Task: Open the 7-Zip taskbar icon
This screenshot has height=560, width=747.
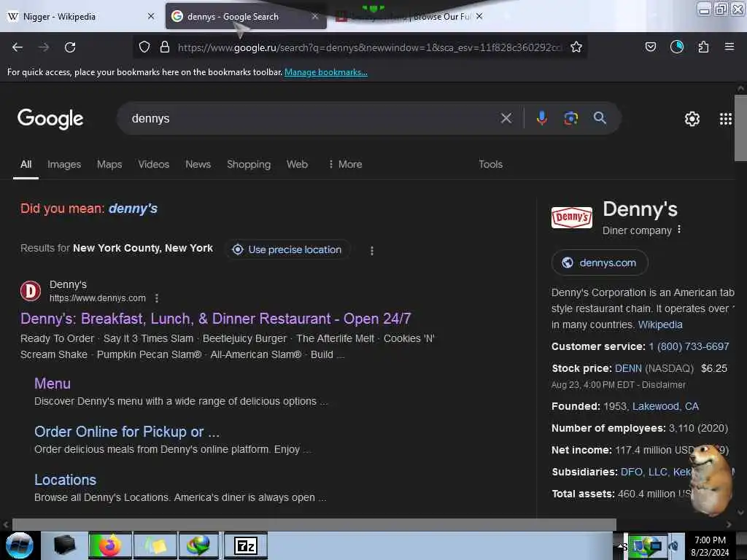Action: tap(246, 545)
